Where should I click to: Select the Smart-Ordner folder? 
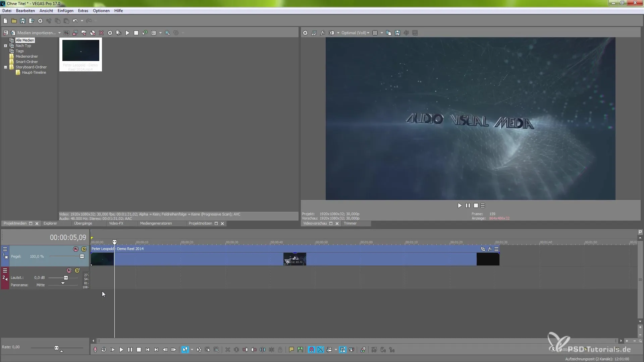pos(27,62)
